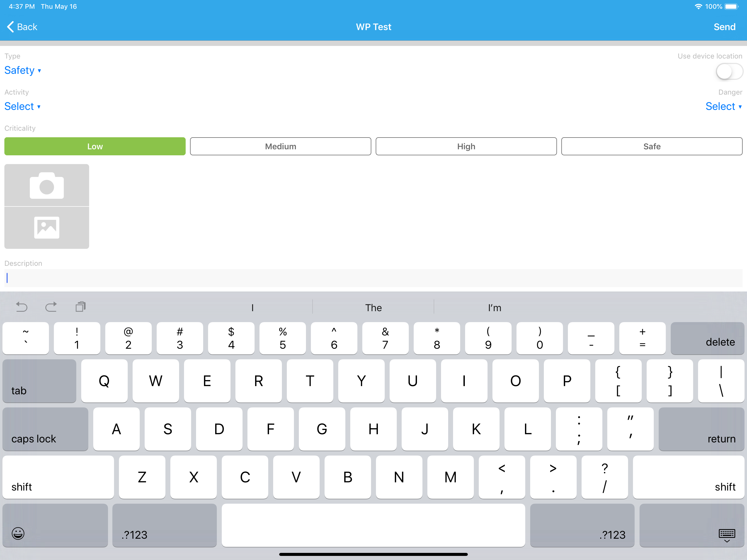Image resolution: width=747 pixels, height=560 pixels.
Task: Tap the 5 / percent key
Action: pyautogui.click(x=283, y=338)
